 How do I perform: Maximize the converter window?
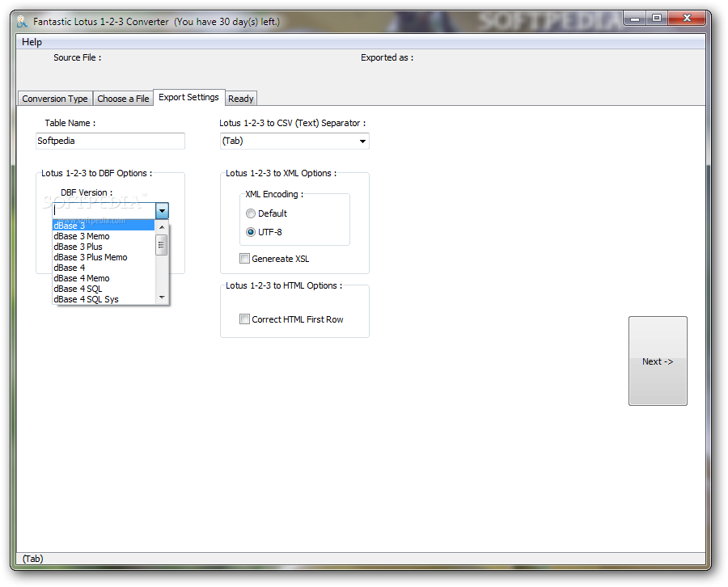(x=657, y=18)
